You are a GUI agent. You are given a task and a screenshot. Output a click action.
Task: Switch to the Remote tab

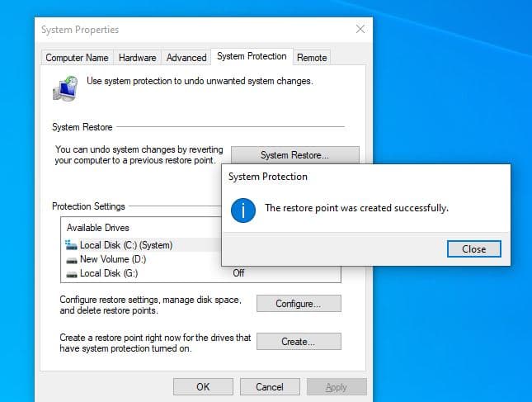click(312, 58)
